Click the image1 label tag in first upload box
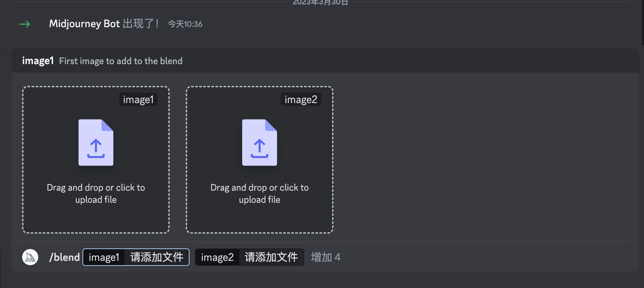 [138, 99]
